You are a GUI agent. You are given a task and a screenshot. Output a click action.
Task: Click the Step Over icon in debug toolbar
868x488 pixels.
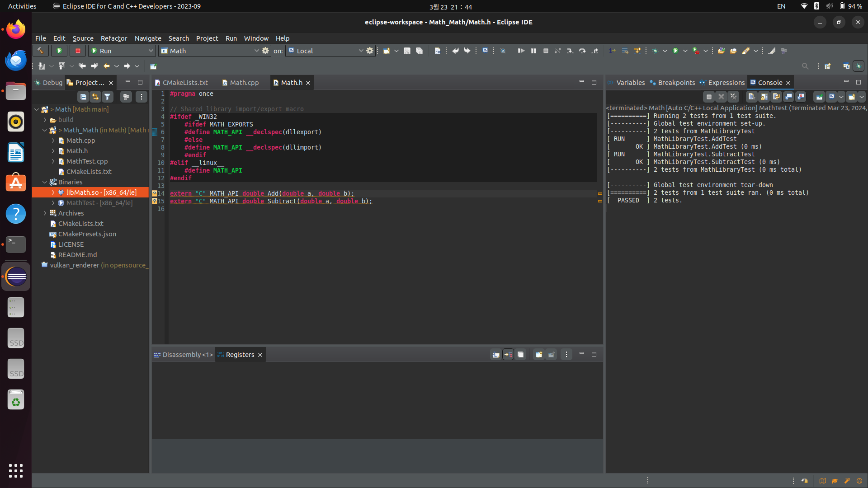582,51
